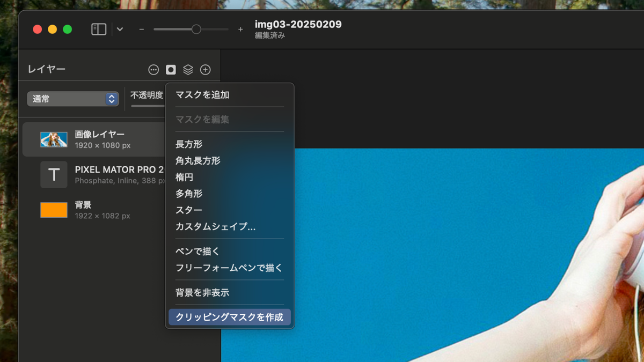Viewport: 644px width, 362px height.
Task: Choose 楕円 from the menu
Action: coord(230,177)
